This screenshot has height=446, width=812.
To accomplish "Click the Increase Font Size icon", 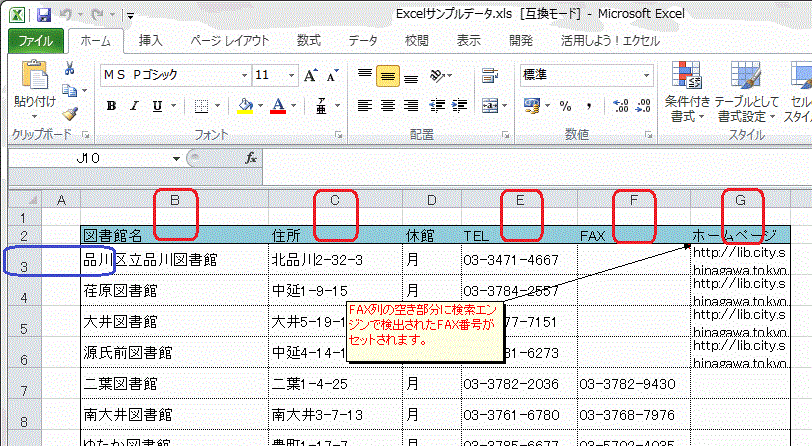I will tap(310, 76).
